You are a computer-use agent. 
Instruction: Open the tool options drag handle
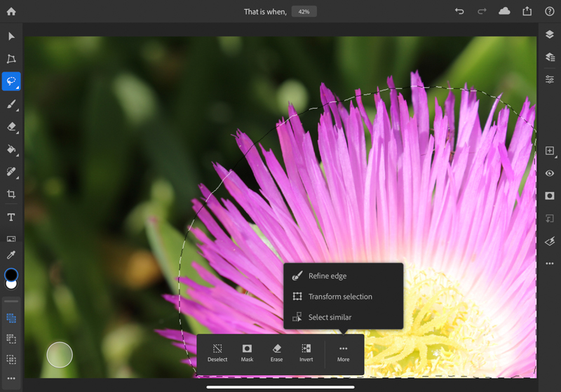click(11, 301)
